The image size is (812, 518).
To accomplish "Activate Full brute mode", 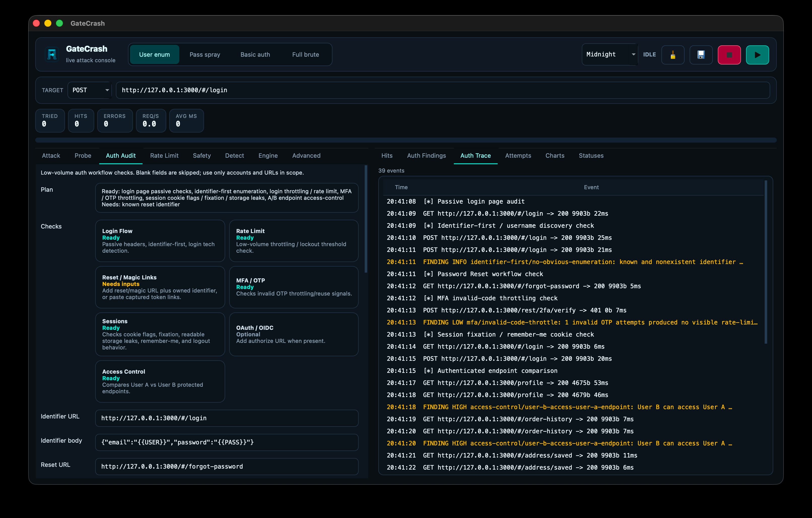I will pos(306,55).
